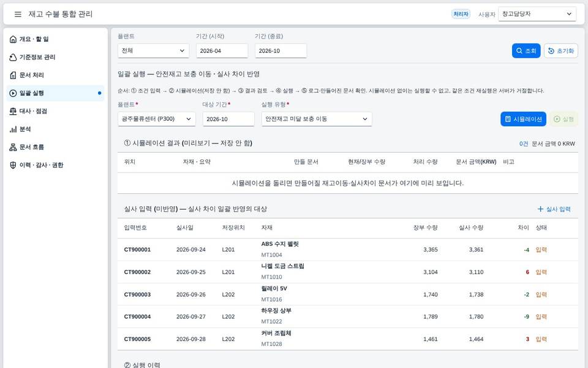This screenshot has height=368, width=588.
Task: Open the 사용자 창고담당자 dropdown
Action: coord(537,14)
